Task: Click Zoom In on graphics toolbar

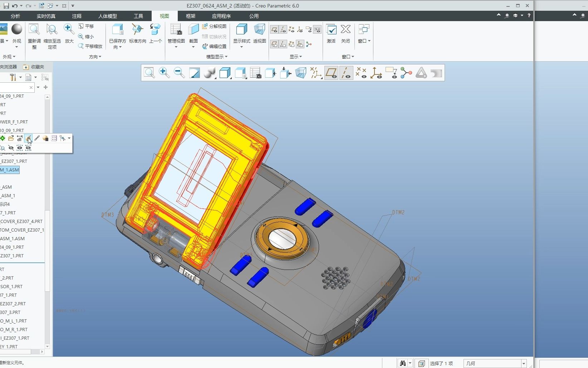Action: 164,73
